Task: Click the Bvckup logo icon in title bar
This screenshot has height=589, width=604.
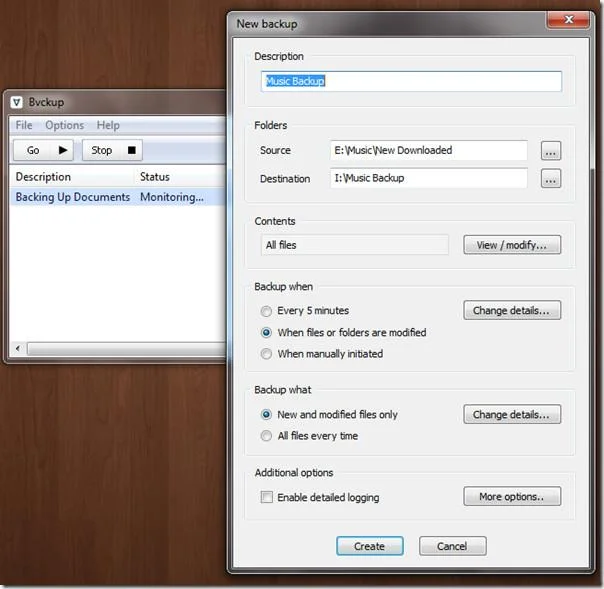Action: coord(17,102)
